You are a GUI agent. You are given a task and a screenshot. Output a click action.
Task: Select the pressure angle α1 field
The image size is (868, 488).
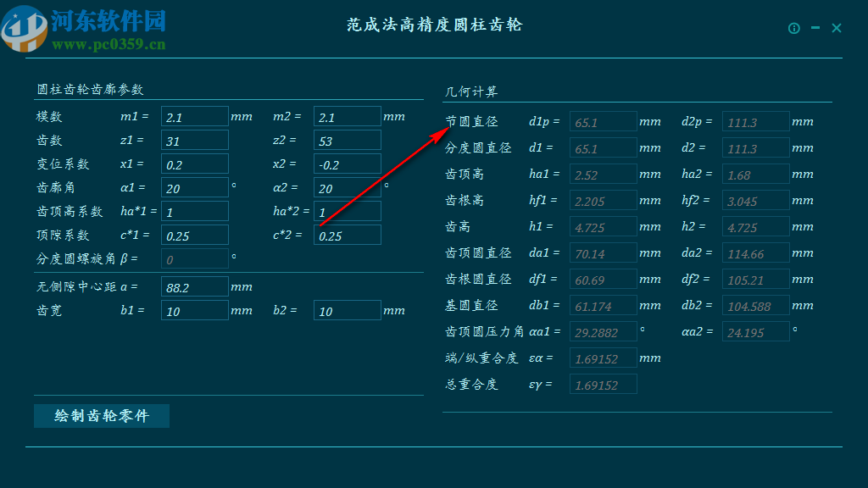(194, 187)
